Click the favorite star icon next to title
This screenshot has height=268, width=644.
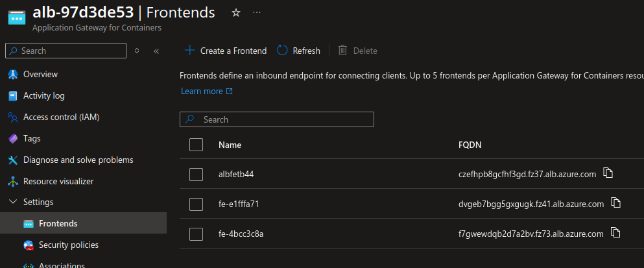[236, 12]
